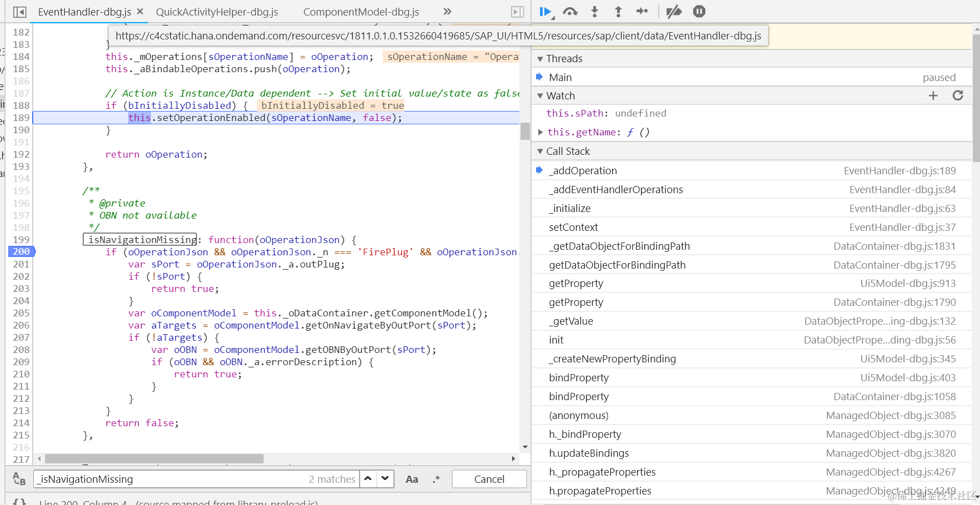The width and height of the screenshot is (980, 505).
Task: Click the debugger sidebar scrollbar thumb
Action: pos(976,98)
